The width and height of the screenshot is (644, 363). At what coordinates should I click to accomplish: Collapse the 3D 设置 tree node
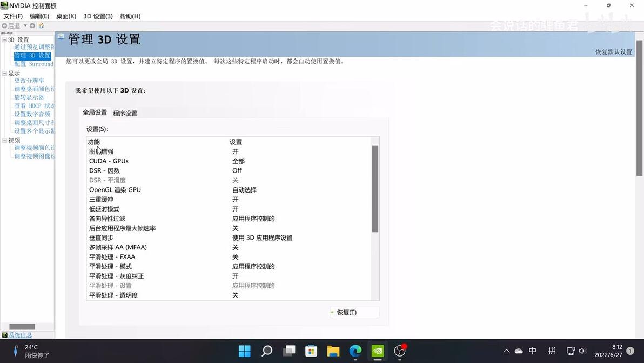point(4,40)
